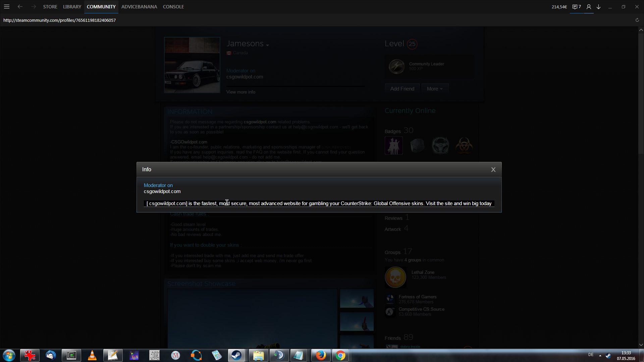Switch to the LIBRARY tab

coord(72,7)
